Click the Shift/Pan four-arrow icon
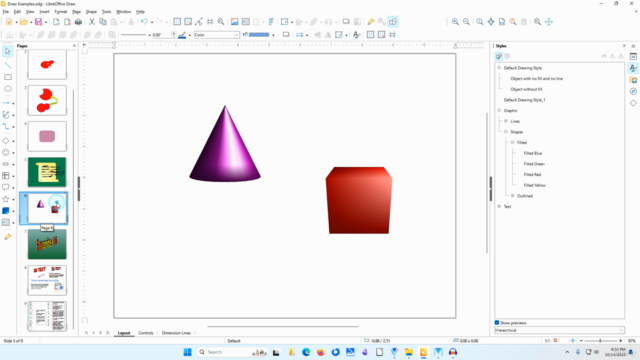Viewport: 640px width, 360px height. (x=549, y=22)
